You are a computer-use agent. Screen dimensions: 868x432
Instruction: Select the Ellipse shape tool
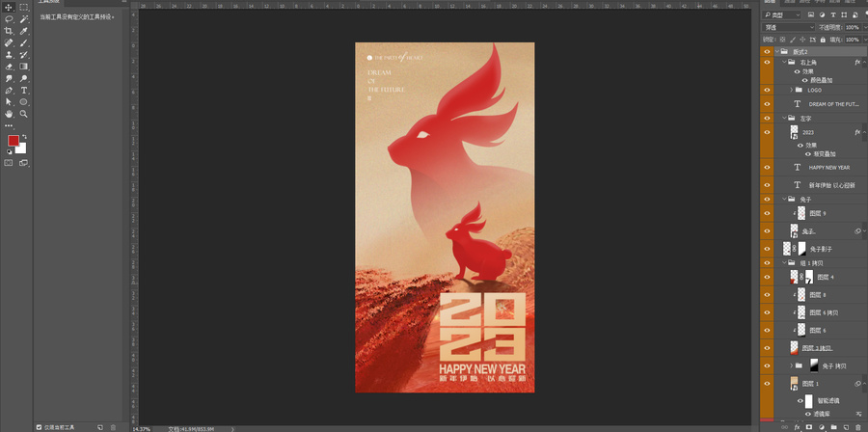pyautogui.click(x=24, y=102)
